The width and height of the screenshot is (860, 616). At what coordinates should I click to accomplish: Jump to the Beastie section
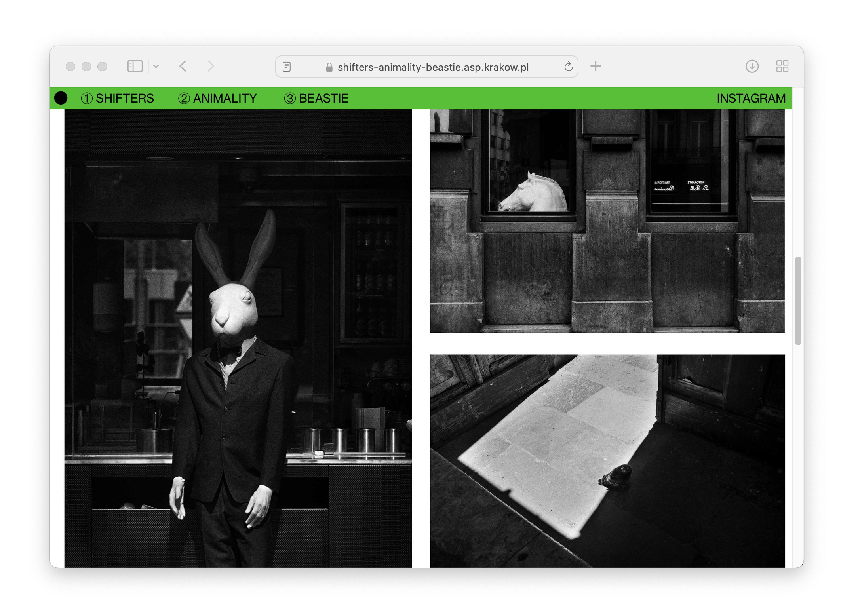(316, 98)
